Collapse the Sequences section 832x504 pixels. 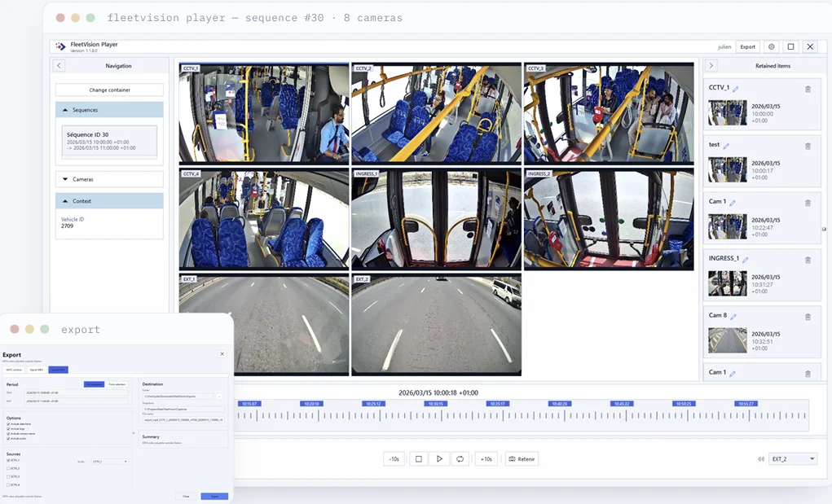[x=109, y=110]
